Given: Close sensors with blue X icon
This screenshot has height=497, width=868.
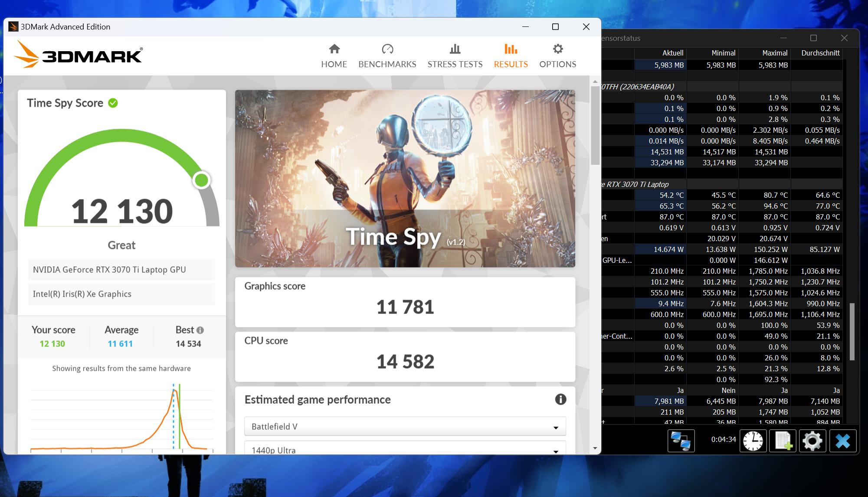Looking at the screenshot, I should coord(842,441).
